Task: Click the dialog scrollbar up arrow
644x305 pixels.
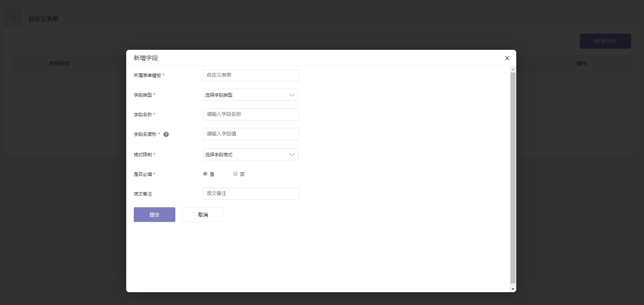Action: coord(513,69)
